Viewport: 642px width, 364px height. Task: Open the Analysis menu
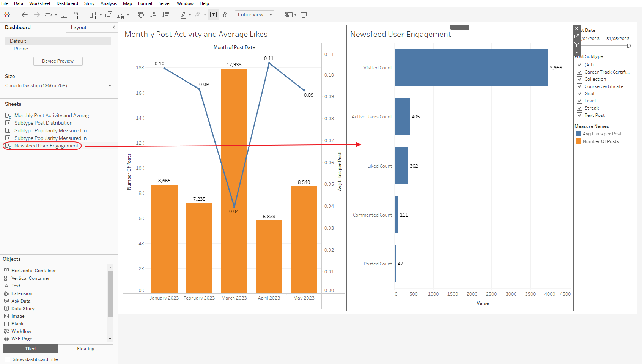[x=109, y=3]
